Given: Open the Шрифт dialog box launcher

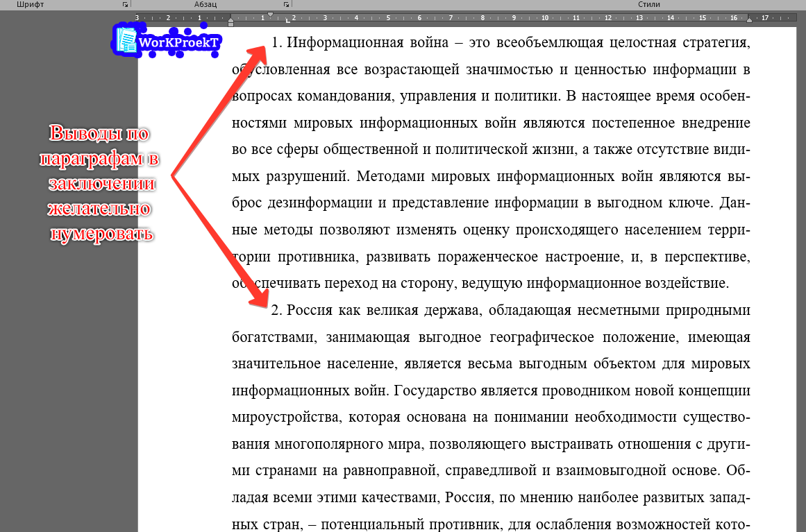Looking at the screenshot, I should [x=126, y=4].
